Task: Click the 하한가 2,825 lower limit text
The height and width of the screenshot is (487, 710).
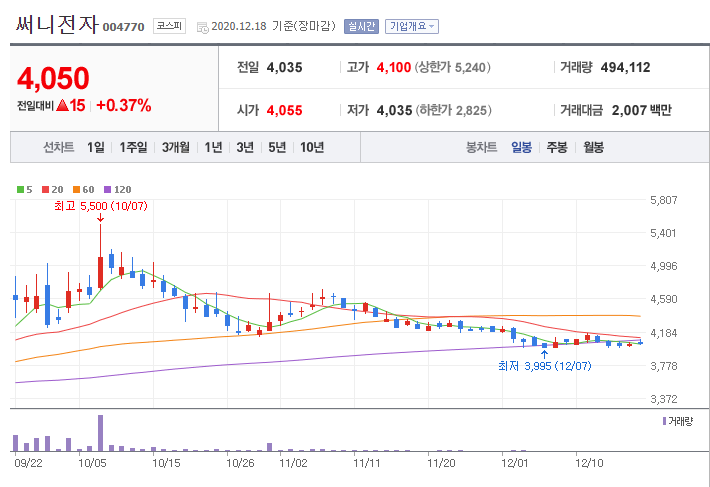Action: pos(453,110)
